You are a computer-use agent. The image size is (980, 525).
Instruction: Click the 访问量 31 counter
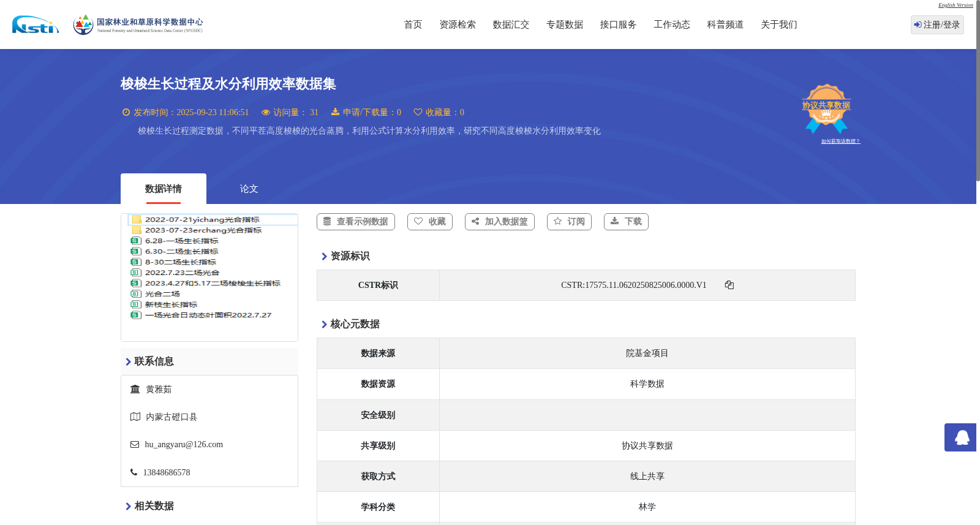point(290,112)
